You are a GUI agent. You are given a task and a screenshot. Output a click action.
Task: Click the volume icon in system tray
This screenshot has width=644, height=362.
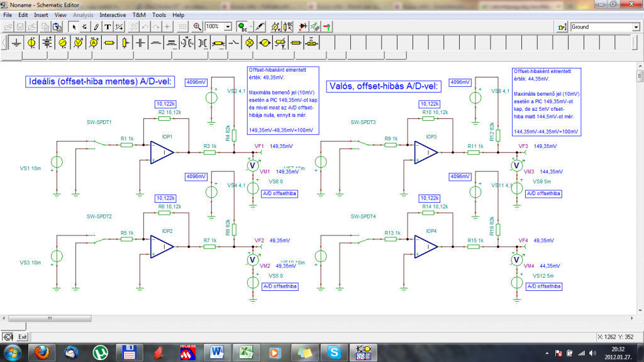[592, 353]
